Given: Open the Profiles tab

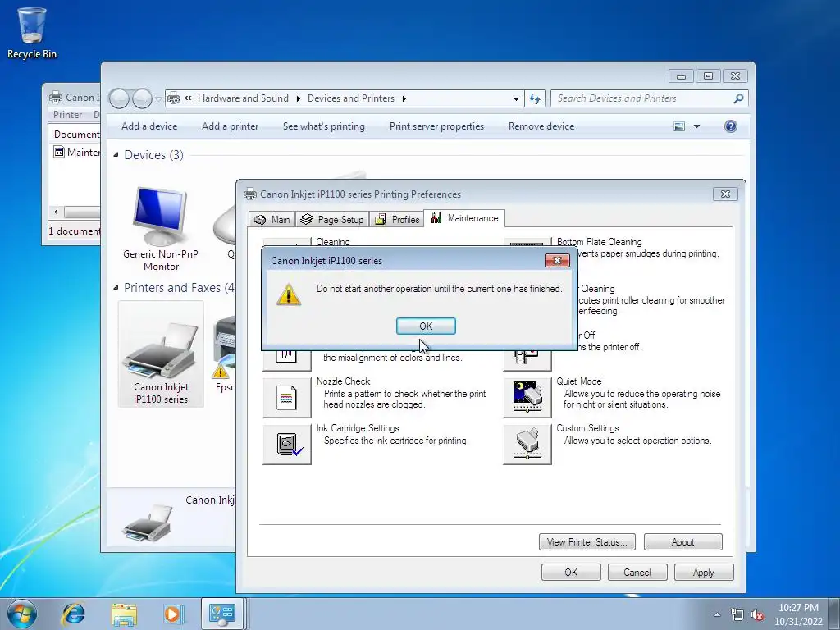Looking at the screenshot, I should 397,219.
